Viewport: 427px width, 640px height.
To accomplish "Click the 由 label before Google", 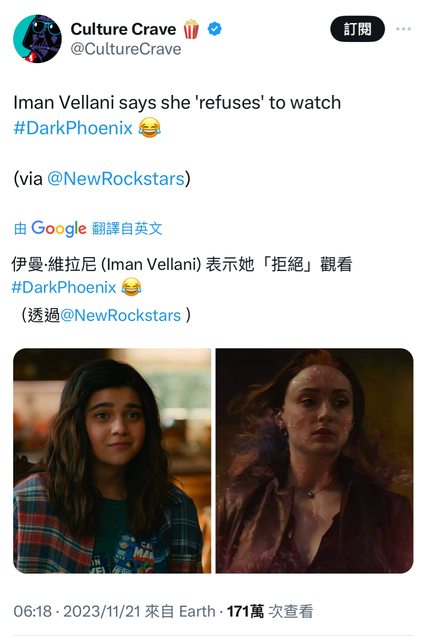I will tap(20, 229).
